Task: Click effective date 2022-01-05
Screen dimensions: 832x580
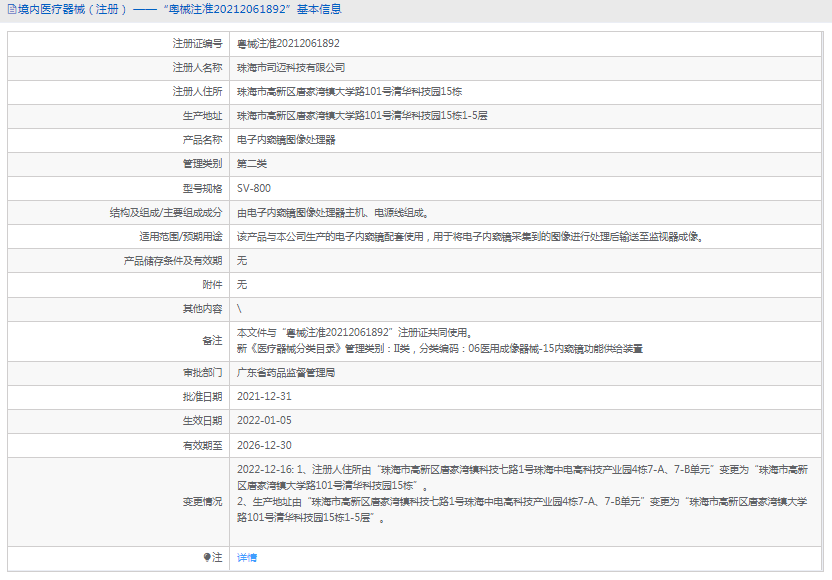Action: click(x=264, y=420)
